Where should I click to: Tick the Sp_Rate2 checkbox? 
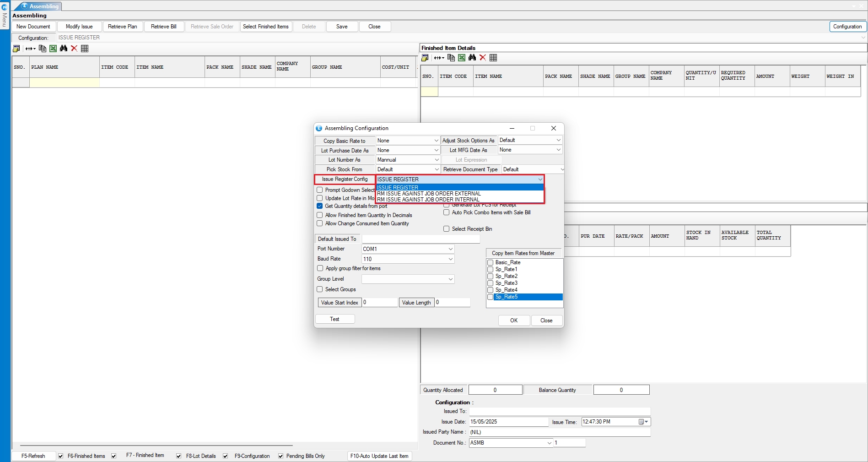(x=491, y=276)
